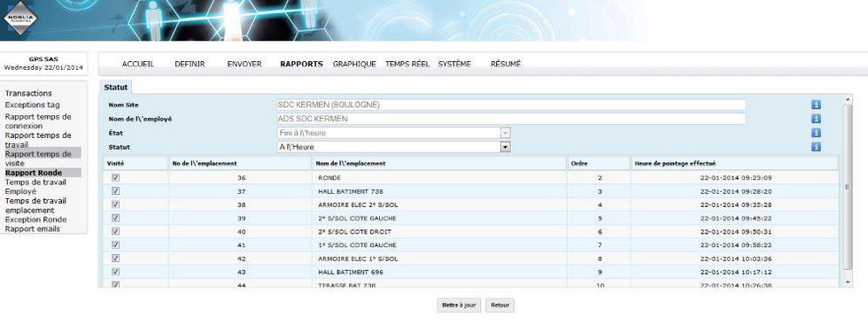868x324 pixels.
Task: Open the Rapport emails link
Action: point(33,229)
